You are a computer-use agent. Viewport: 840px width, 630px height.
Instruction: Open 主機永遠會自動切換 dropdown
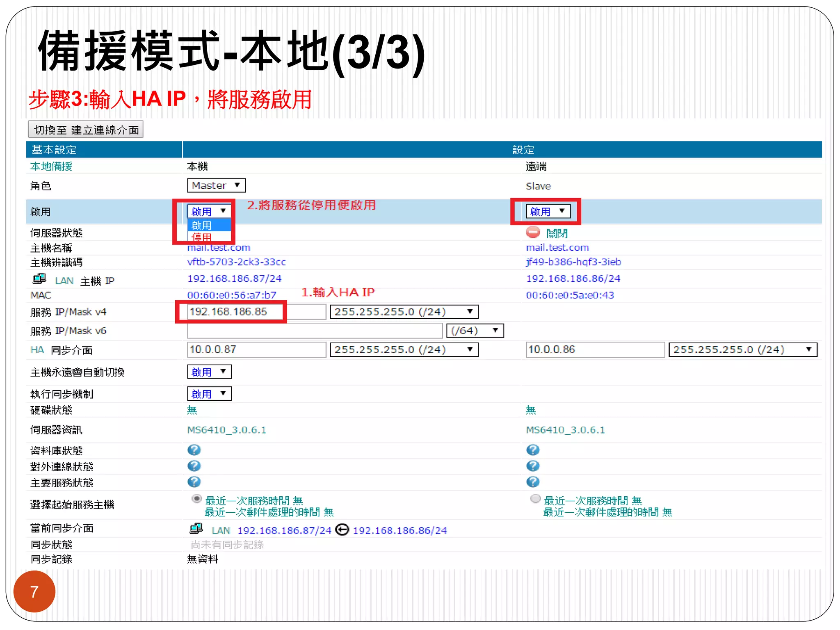tap(209, 372)
